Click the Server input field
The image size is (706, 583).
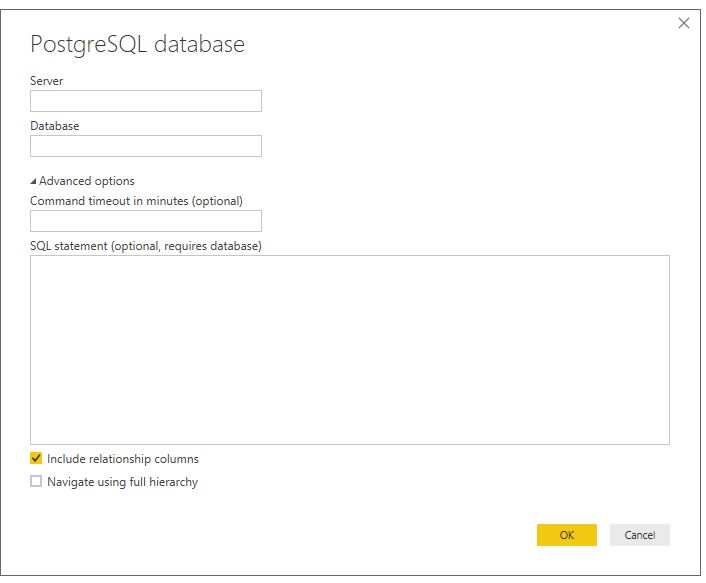tap(145, 101)
